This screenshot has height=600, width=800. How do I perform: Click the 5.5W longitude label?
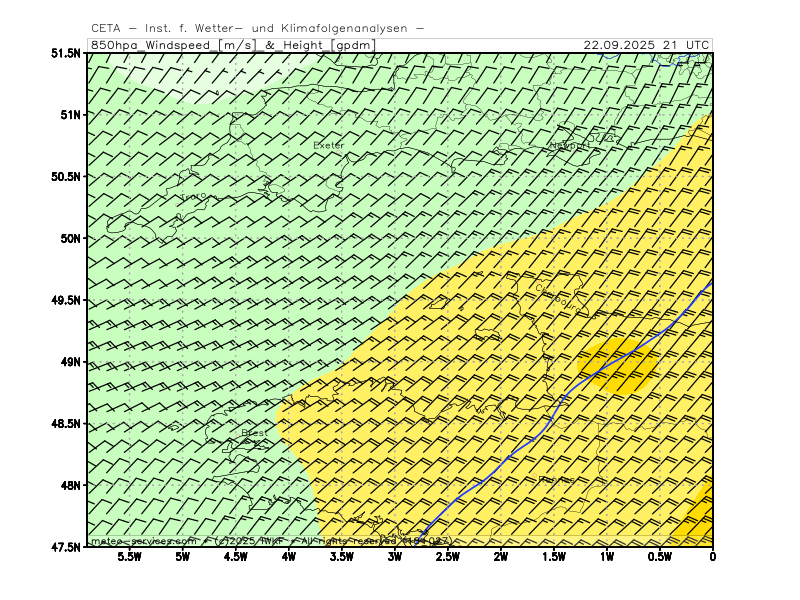point(130,557)
